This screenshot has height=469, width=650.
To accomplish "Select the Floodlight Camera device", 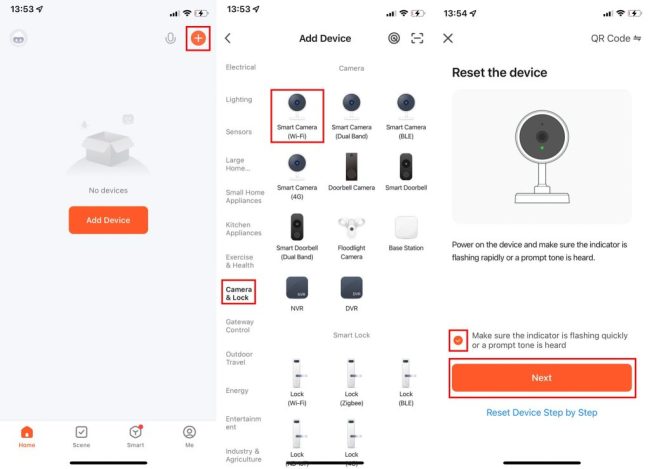I will point(352,238).
